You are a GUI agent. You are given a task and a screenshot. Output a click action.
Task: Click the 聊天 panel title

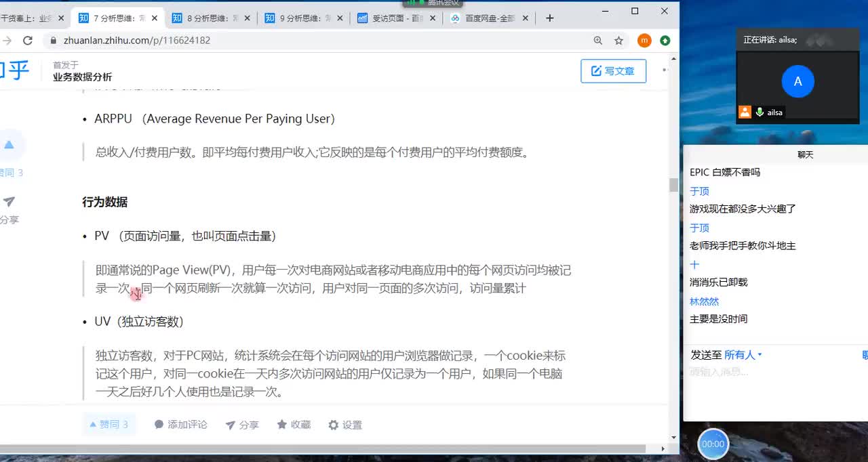[805, 154]
